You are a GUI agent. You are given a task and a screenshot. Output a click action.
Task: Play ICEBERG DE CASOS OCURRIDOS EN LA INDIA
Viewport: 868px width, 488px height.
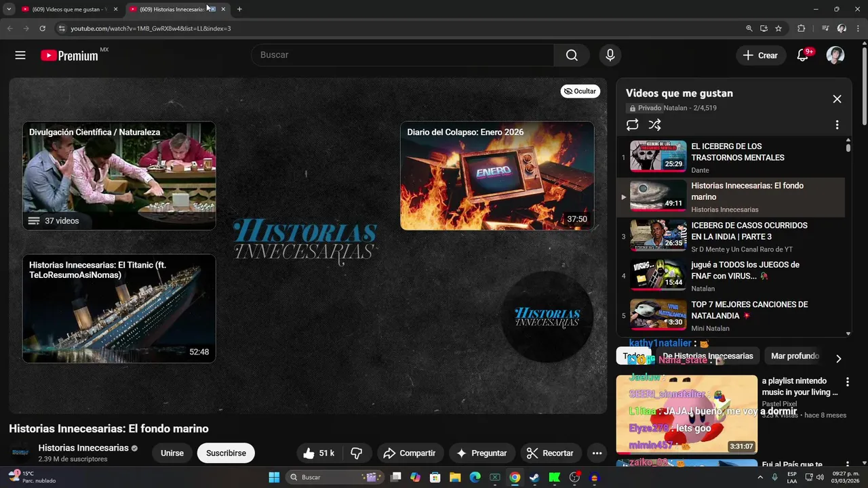(x=731, y=237)
